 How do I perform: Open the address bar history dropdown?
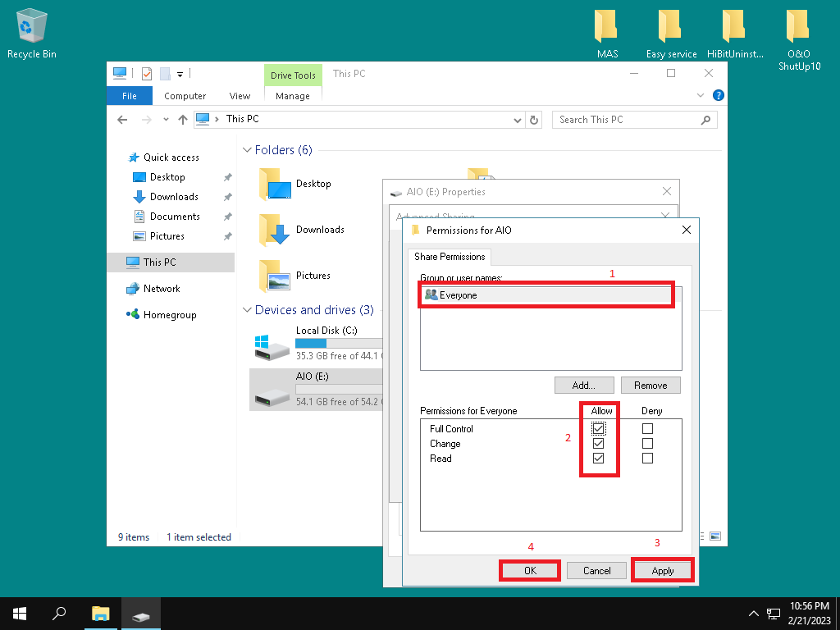[x=517, y=120]
